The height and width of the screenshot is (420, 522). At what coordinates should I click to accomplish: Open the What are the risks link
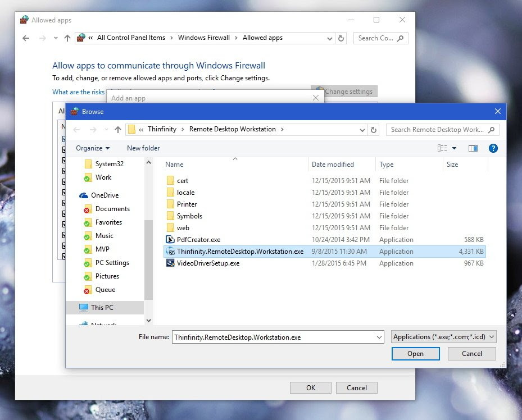(78, 92)
